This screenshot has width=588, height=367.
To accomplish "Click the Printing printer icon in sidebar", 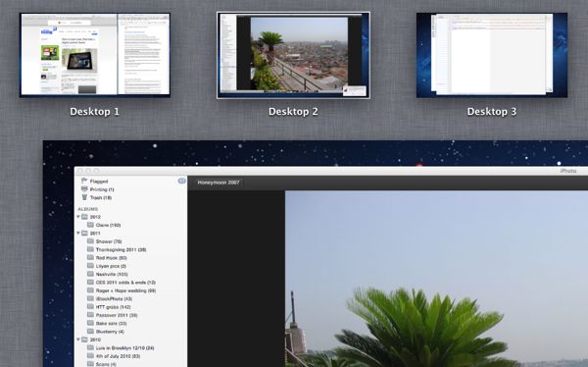I will pyautogui.click(x=84, y=189).
